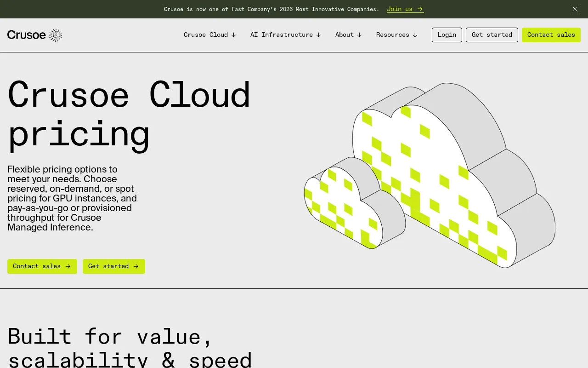588x368 pixels.
Task: Click the header Contact sales button
Action: coord(551,35)
